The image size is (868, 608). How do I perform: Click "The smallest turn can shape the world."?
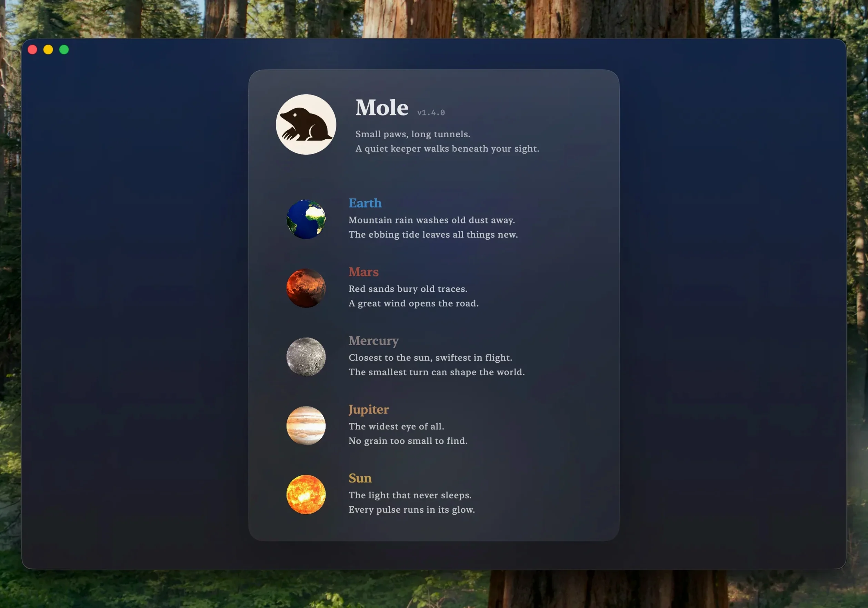437,372
